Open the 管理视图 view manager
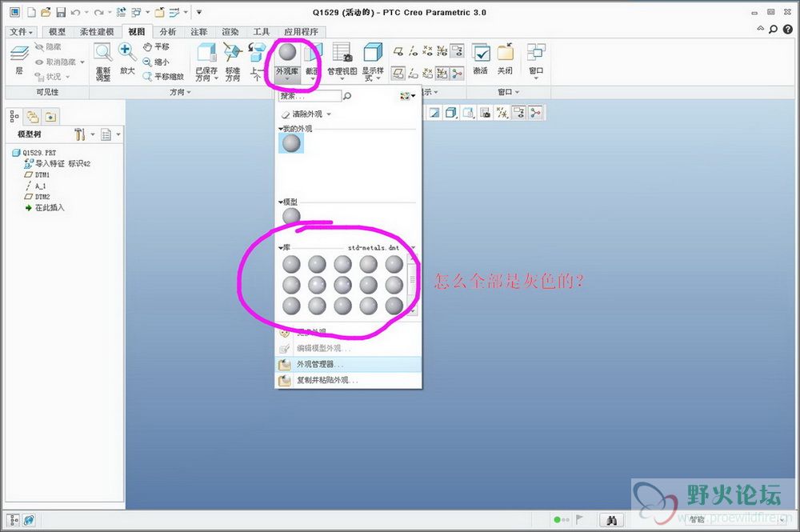The width and height of the screenshot is (800, 532). 342,60
